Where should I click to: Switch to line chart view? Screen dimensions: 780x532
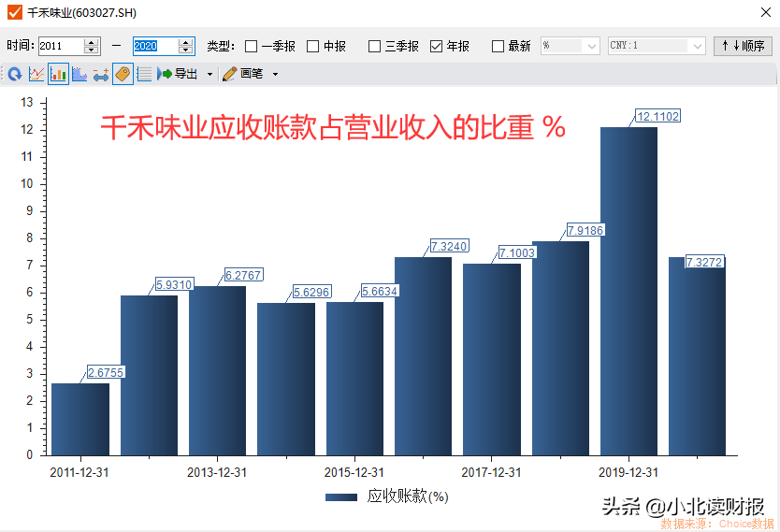tap(36, 74)
